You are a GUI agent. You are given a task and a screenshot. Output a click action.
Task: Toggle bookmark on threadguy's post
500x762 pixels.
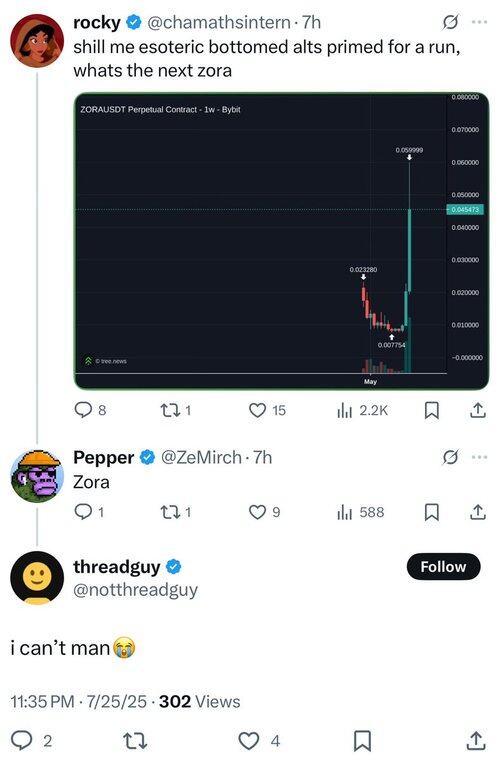point(362,741)
